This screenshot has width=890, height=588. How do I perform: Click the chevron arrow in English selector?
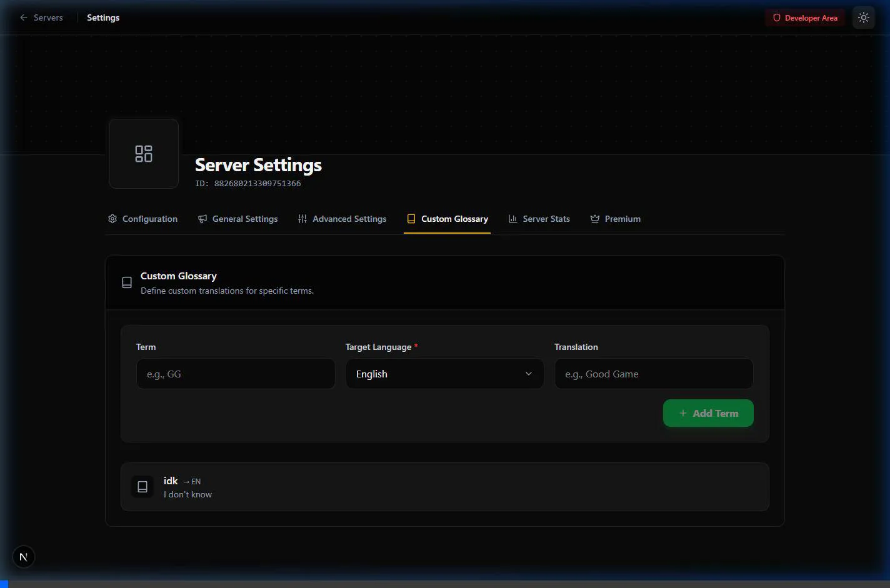[529, 374]
